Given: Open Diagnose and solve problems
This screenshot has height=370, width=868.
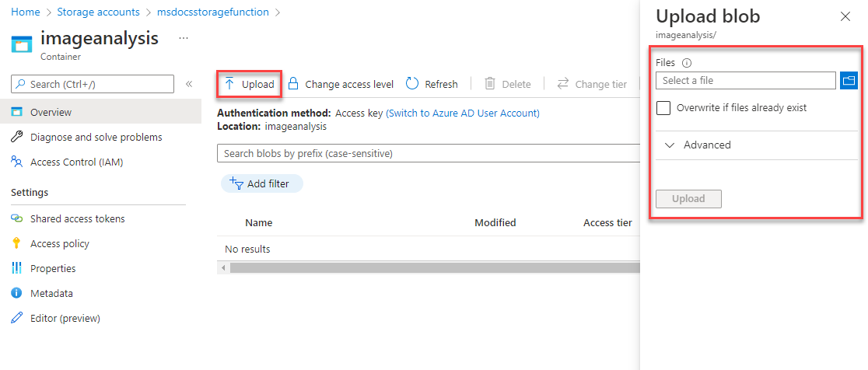Looking at the screenshot, I should [96, 137].
